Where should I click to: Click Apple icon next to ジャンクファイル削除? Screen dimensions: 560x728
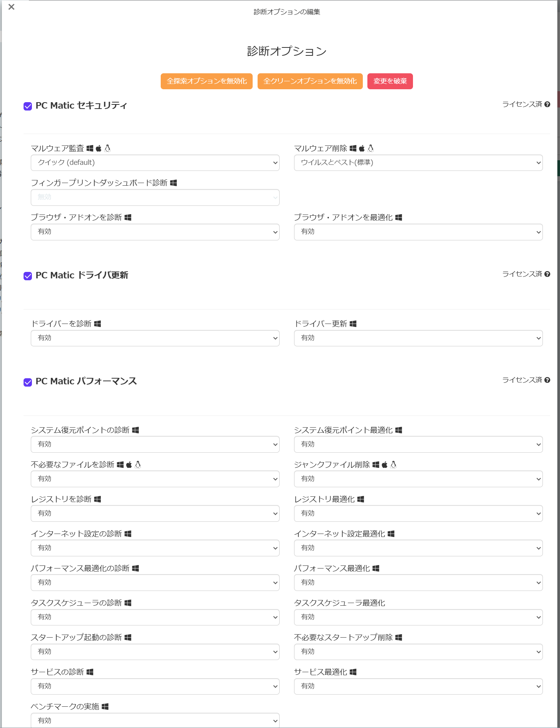(x=384, y=464)
